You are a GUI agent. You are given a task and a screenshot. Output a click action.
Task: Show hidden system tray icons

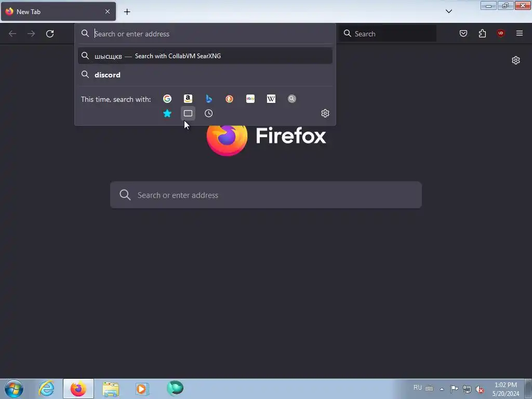click(442, 389)
